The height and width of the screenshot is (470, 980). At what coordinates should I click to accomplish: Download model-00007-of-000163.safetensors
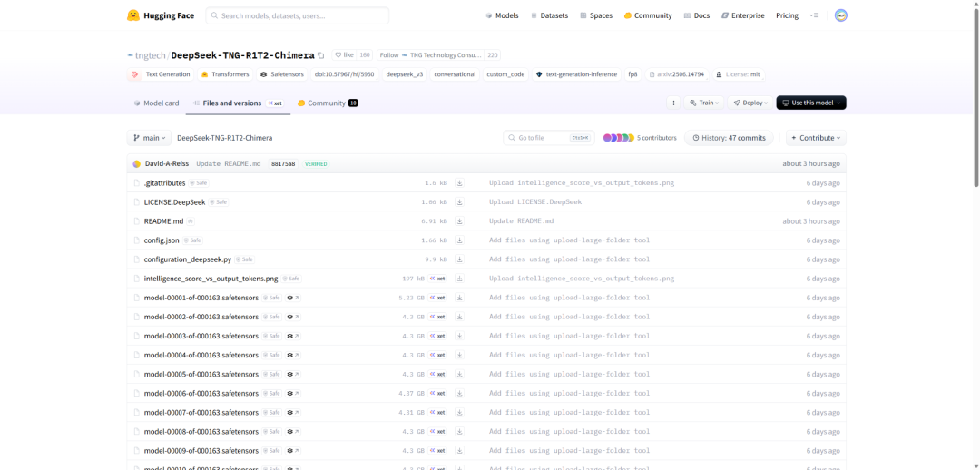click(459, 413)
